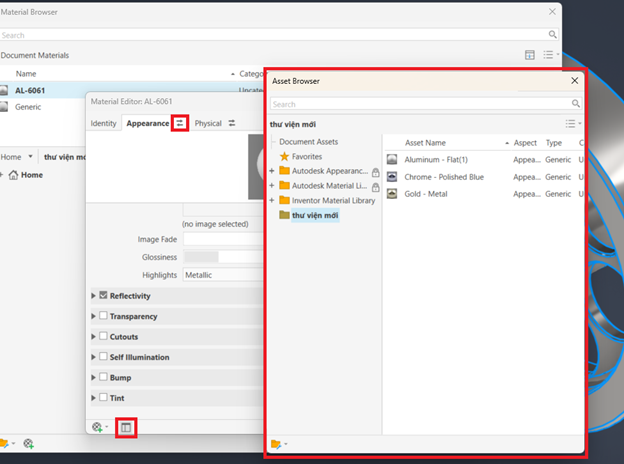Viewport: 624px width, 464px height.
Task: Click create material icon in Material Browser footer
Action: pyautogui.click(x=28, y=443)
